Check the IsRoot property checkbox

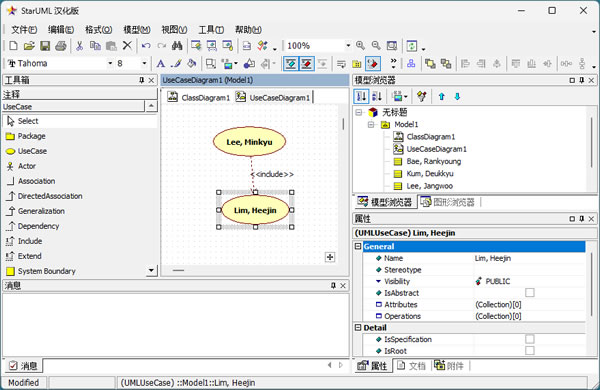[530, 351]
